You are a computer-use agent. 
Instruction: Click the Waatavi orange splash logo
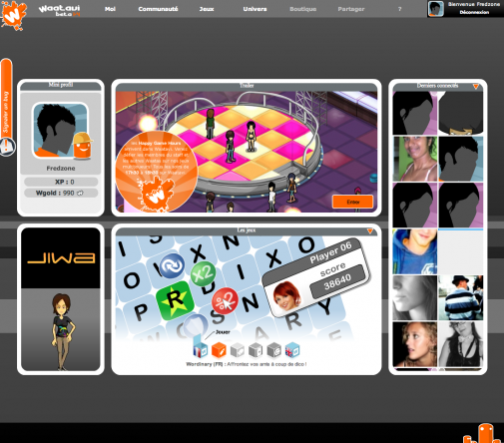click(x=13, y=15)
